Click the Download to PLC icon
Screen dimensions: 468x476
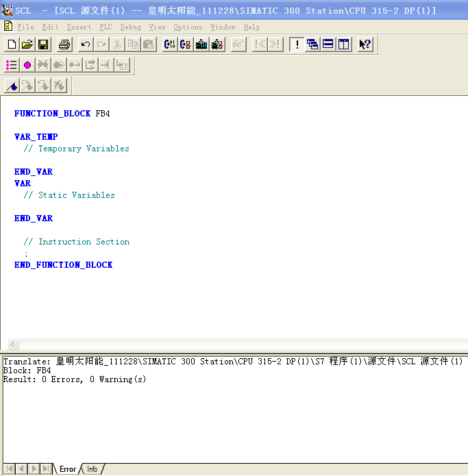[201, 45]
